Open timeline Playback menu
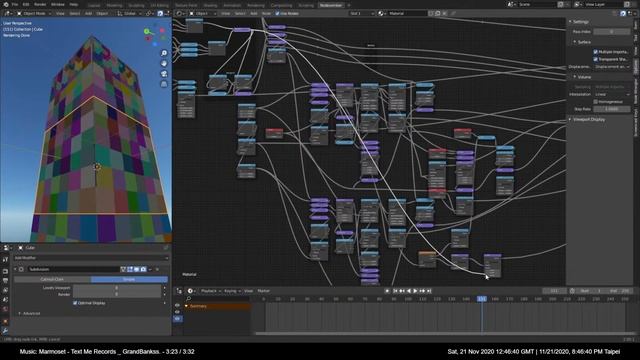 210,291
